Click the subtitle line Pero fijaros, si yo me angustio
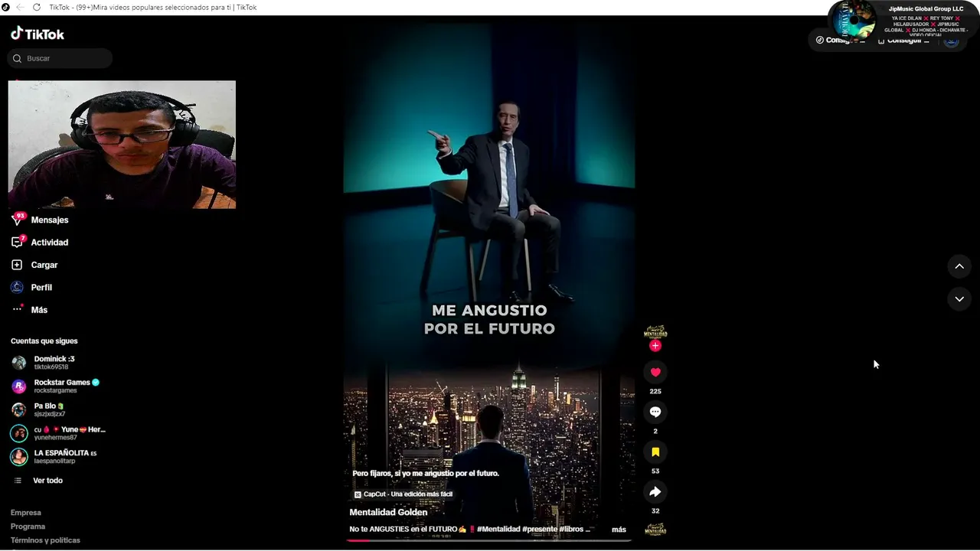This screenshot has height=551, width=980. coord(426,474)
